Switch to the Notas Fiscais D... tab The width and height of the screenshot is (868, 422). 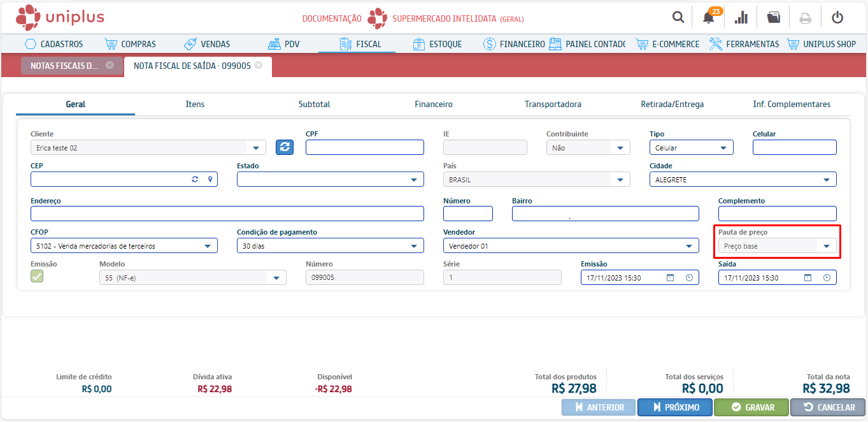(64, 66)
